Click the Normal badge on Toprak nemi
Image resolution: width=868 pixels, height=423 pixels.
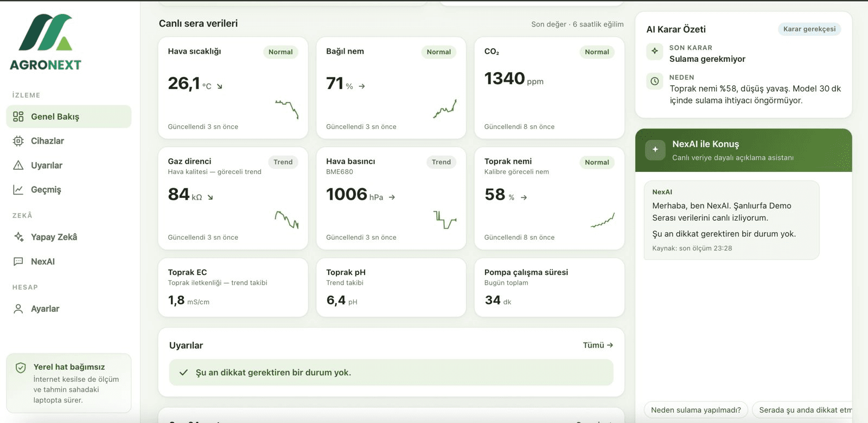pos(597,162)
